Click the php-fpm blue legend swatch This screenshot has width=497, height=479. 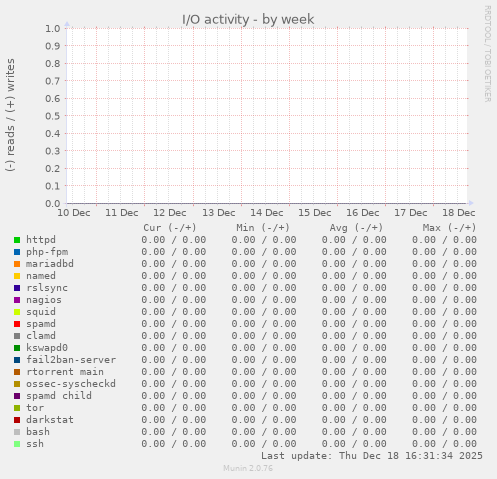point(17,252)
